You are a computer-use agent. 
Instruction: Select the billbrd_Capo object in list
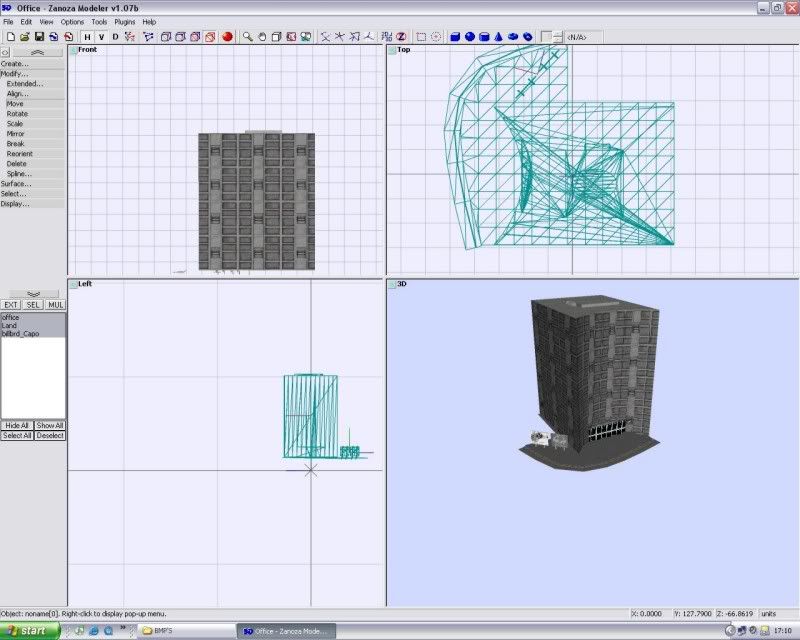click(18, 332)
